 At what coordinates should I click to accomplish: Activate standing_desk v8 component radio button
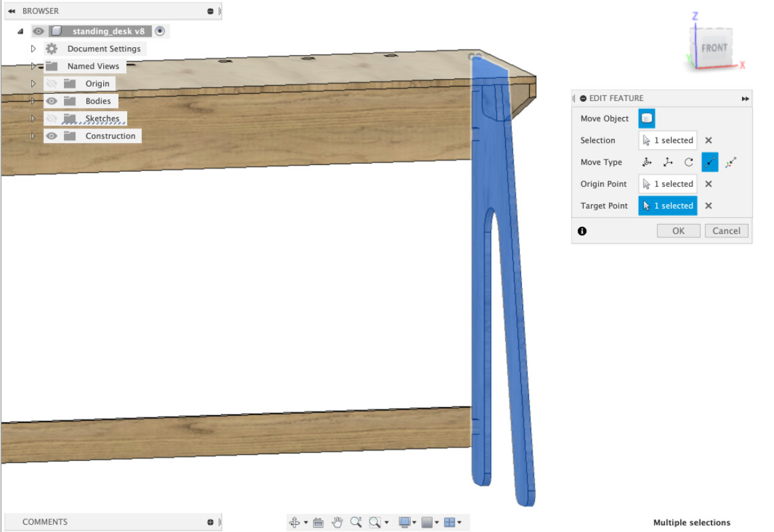tap(160, 31)
